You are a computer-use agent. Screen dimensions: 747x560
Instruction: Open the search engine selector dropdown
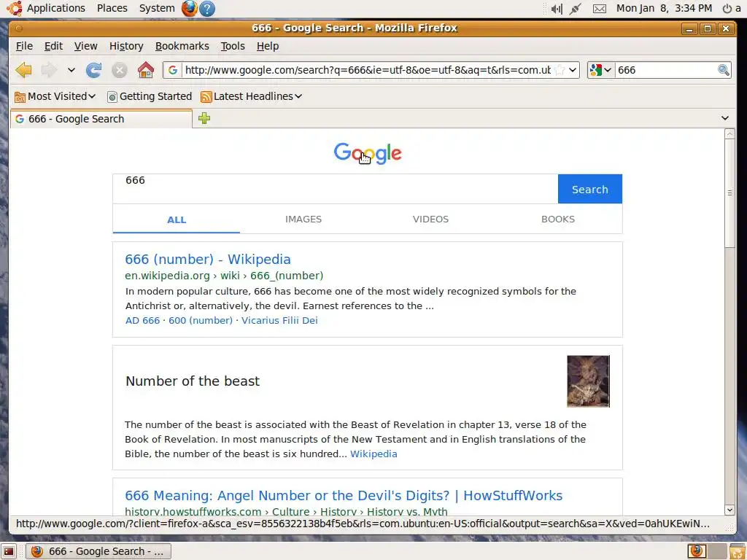pos(608,70)
